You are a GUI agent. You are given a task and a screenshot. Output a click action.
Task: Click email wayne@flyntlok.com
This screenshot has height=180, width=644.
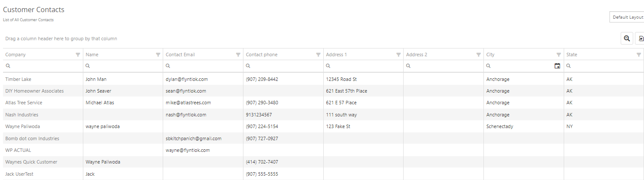click(x=188, y=150)
